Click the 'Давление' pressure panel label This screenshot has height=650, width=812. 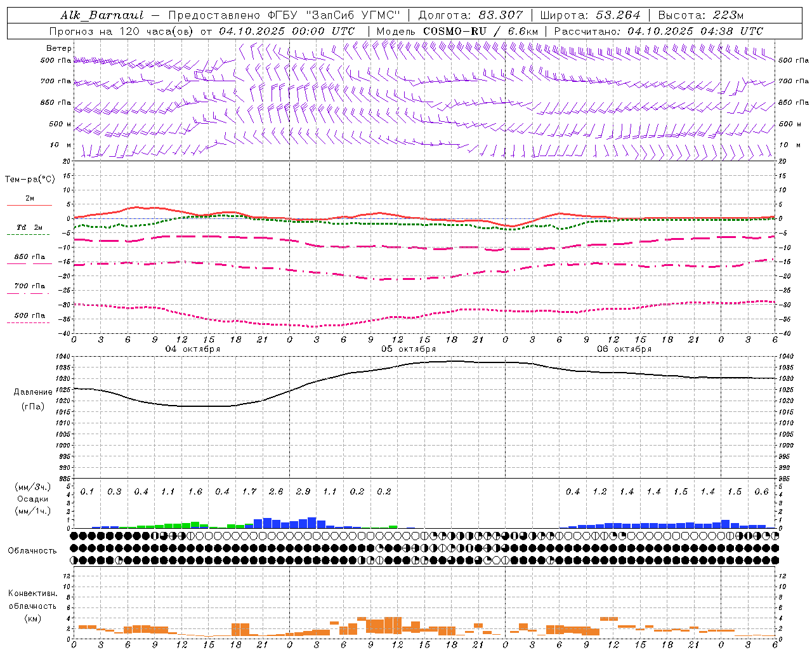(x=33, y=392)
